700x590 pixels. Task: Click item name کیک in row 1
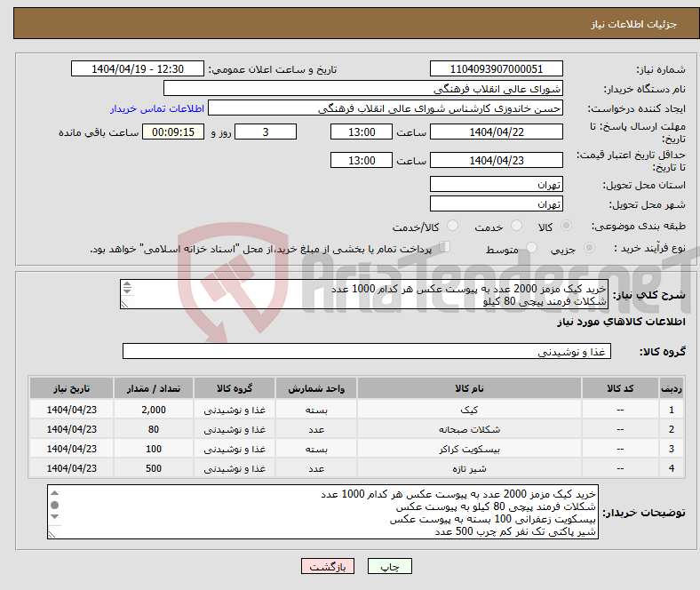click(x=469, y=410)
